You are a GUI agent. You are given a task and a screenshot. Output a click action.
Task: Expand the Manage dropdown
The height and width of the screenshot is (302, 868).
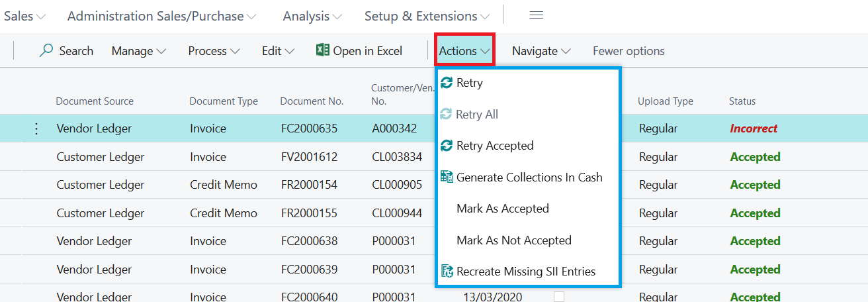[x=138, y=51]
